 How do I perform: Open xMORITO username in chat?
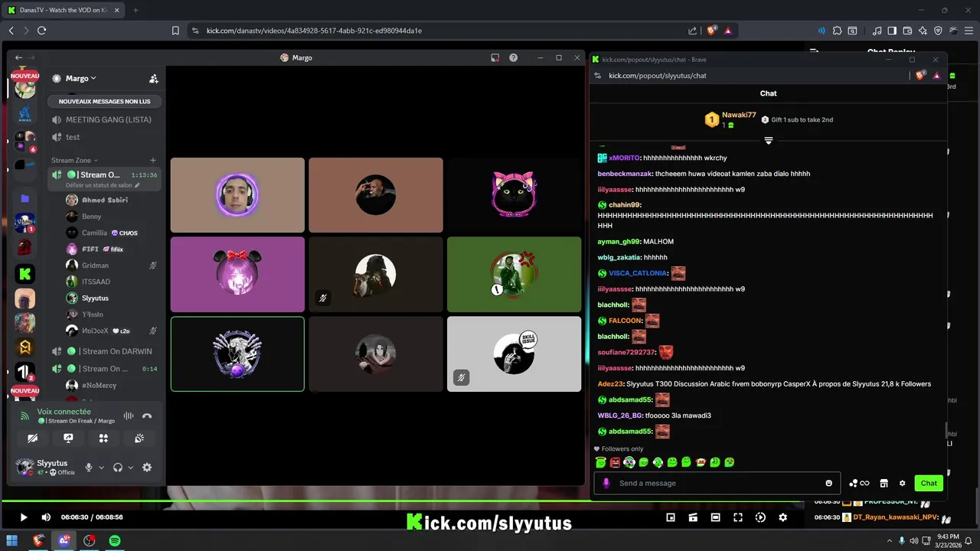pyautogui.click(x=624, y=158)
